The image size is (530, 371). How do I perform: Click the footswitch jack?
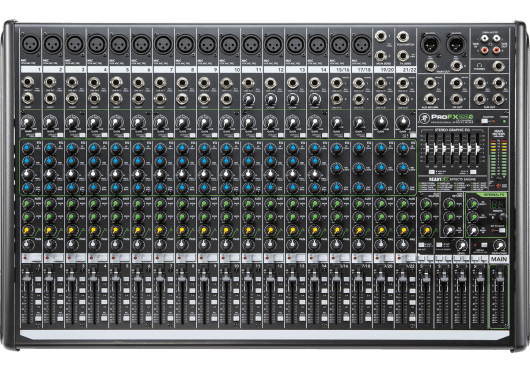coord(403,36)
